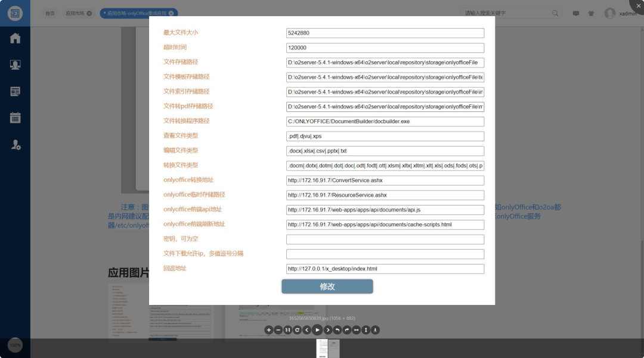Click the empty 密钥 field
Screen dimensions: 644x358
click(x=385, y=239)
